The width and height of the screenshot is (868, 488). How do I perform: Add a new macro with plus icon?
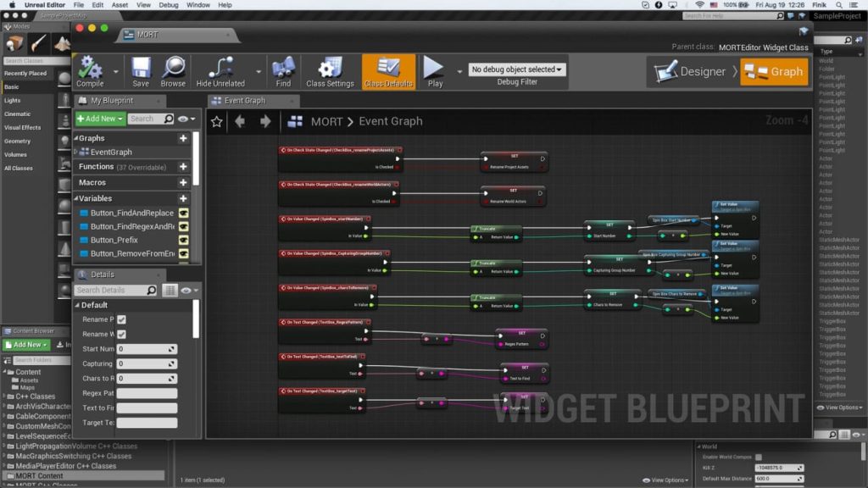[183, 183]
